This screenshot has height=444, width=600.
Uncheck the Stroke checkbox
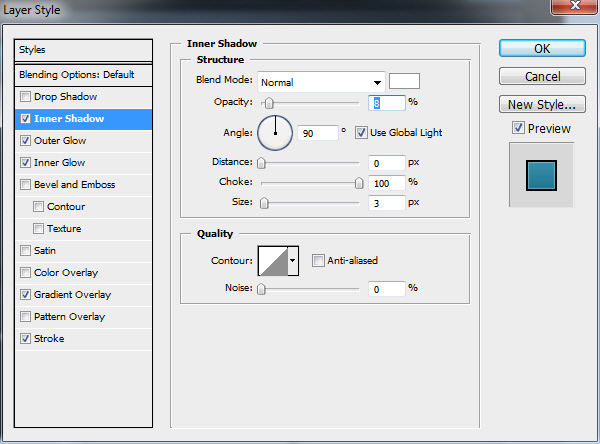coord(25,339)
